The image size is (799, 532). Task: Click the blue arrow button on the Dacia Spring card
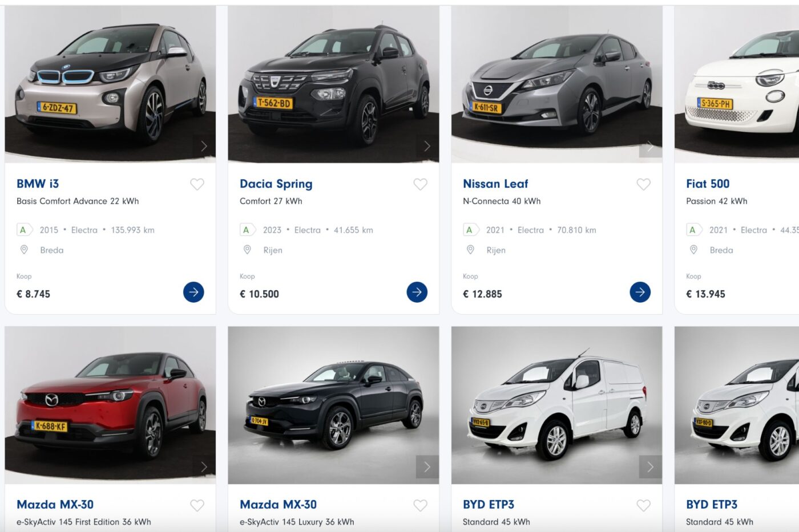point(417,292)
